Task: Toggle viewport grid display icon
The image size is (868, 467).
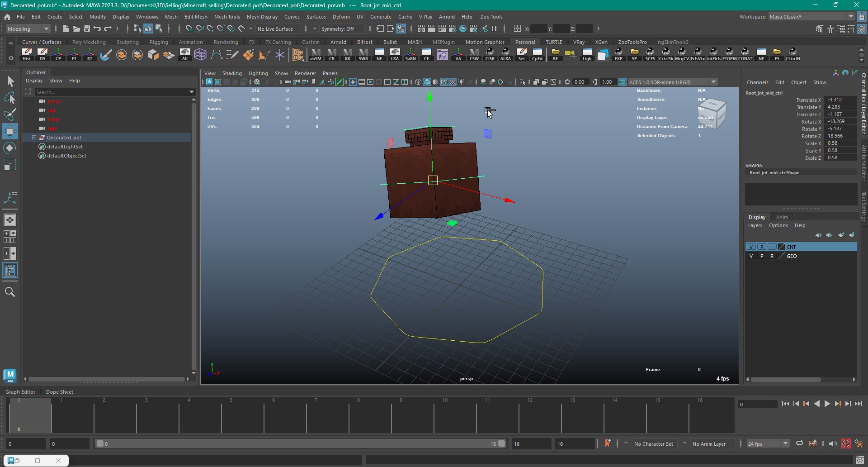Action: click(x=353, y=82)
